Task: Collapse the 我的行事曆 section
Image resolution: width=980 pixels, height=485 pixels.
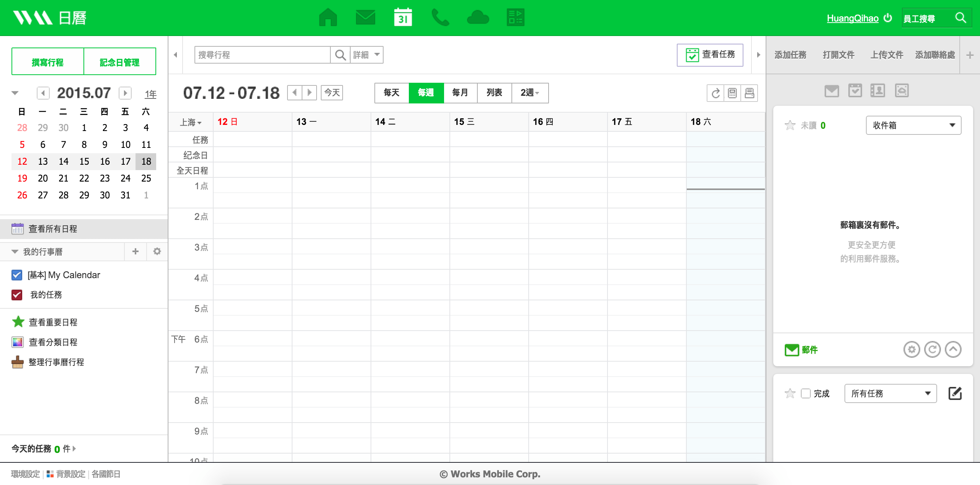Action: point(15,252)
